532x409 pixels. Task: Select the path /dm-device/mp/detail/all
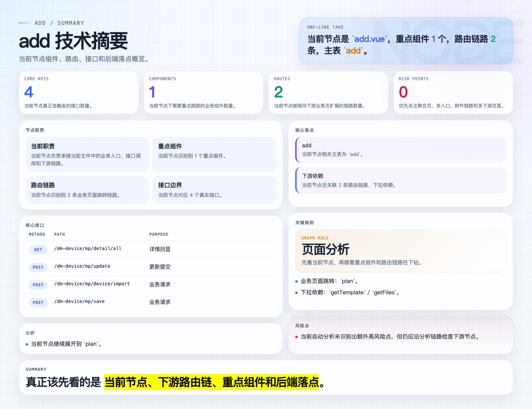[x=88, y=248]
